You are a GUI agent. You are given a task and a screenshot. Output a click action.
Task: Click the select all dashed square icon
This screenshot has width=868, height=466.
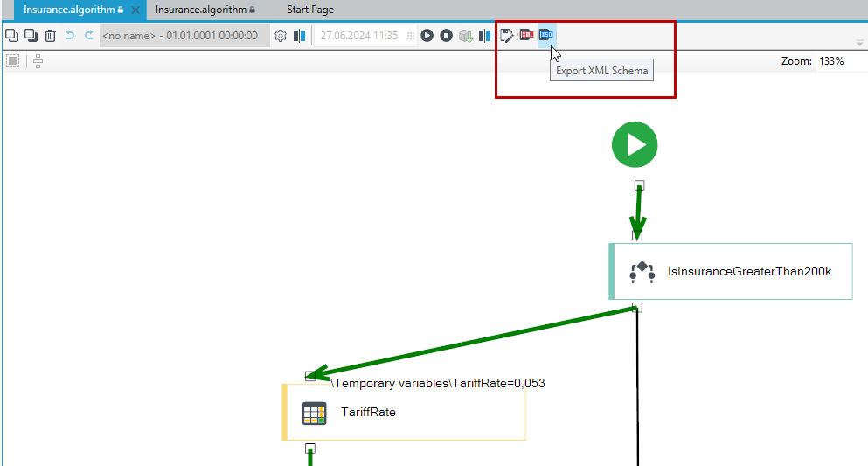[13, 61]
